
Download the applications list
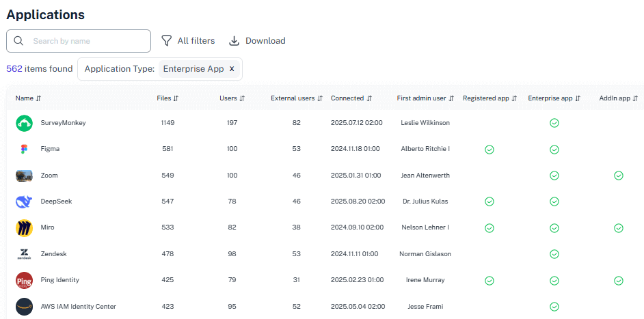click(x=257, y=41)
